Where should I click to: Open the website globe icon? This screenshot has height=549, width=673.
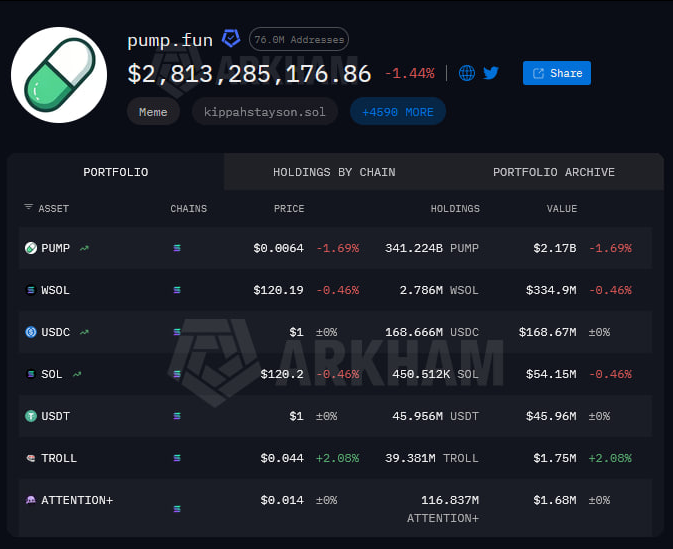[x=467, y=73]
